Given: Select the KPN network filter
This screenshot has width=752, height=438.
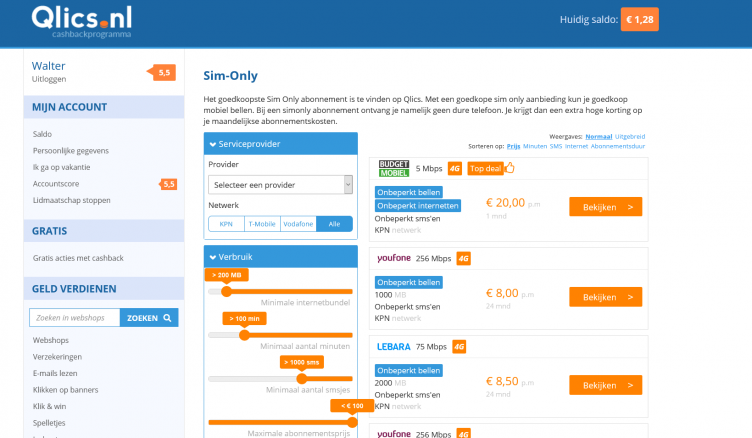Looking at the screenshot, I should pos(226,224).
